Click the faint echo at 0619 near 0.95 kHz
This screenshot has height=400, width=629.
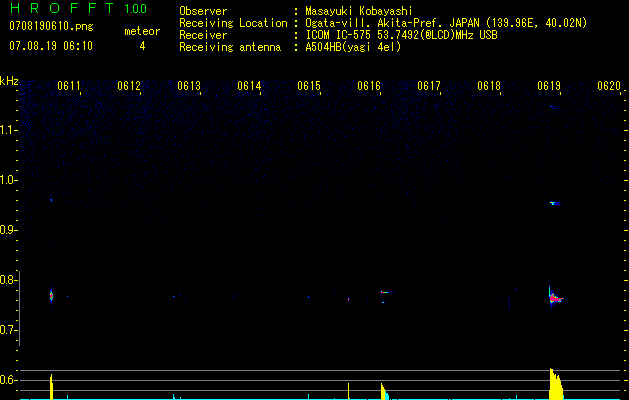point(555,203)
